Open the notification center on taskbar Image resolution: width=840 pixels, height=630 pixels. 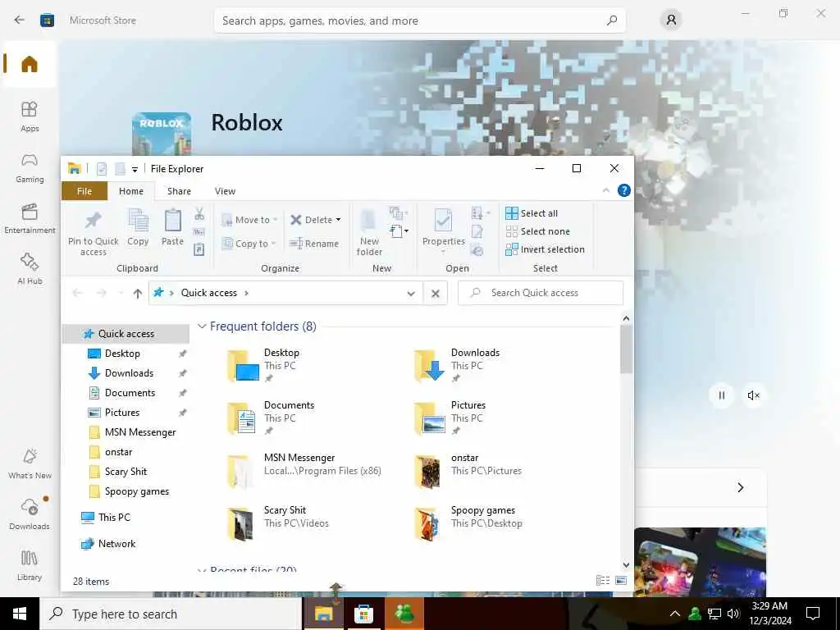point(813,614)
